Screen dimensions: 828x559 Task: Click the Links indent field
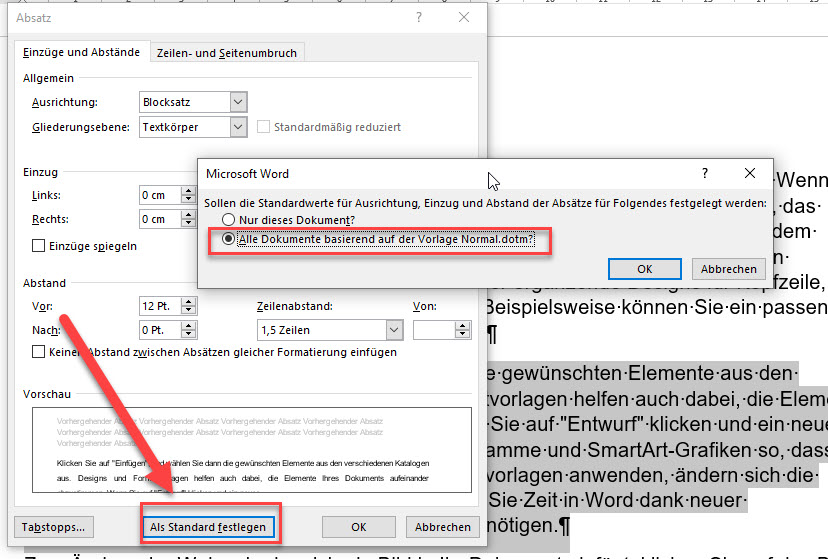(161, 195)
